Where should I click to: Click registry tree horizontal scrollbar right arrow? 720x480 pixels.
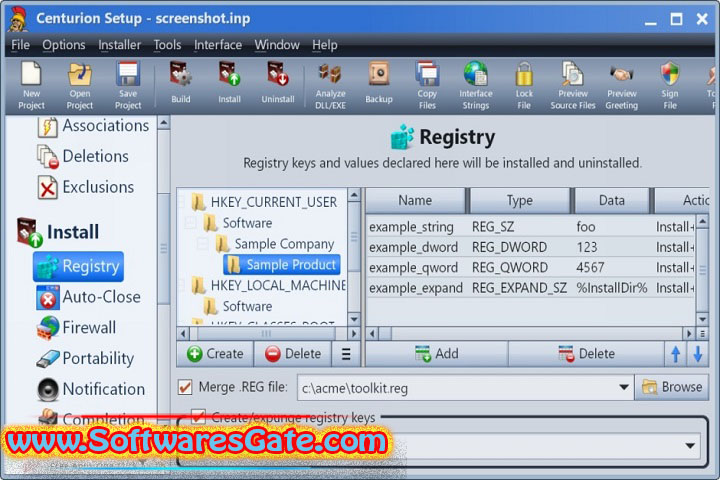[354, 333]
